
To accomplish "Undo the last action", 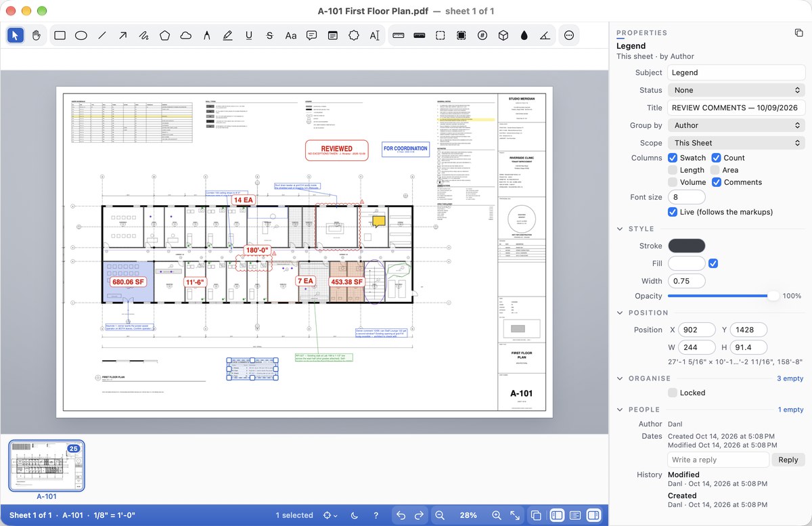I will (401, 515).
